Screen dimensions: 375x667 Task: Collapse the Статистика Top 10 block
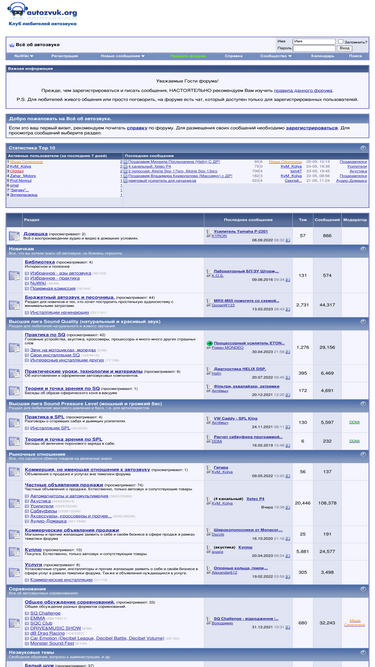point(363,148)
